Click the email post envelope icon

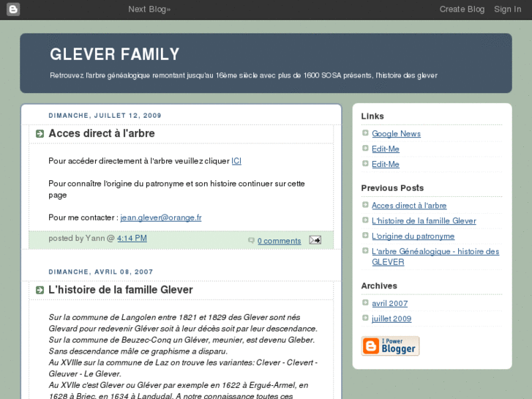click(315, 240)
